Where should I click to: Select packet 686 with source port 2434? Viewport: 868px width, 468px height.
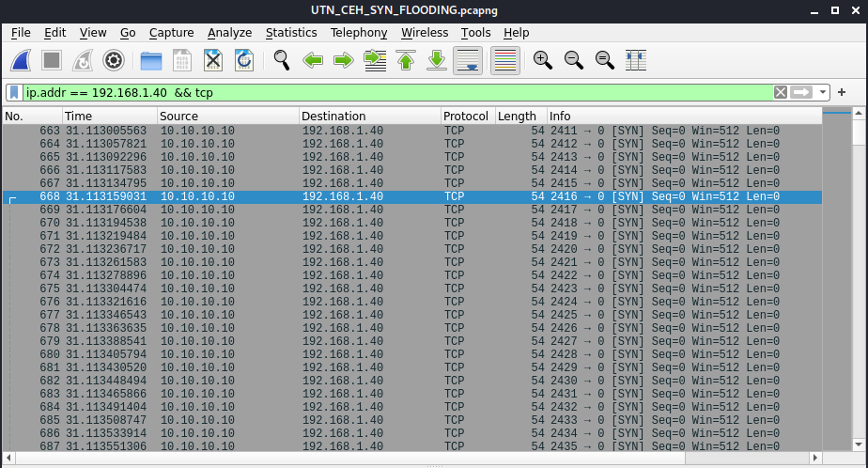(x=411, y=433)
